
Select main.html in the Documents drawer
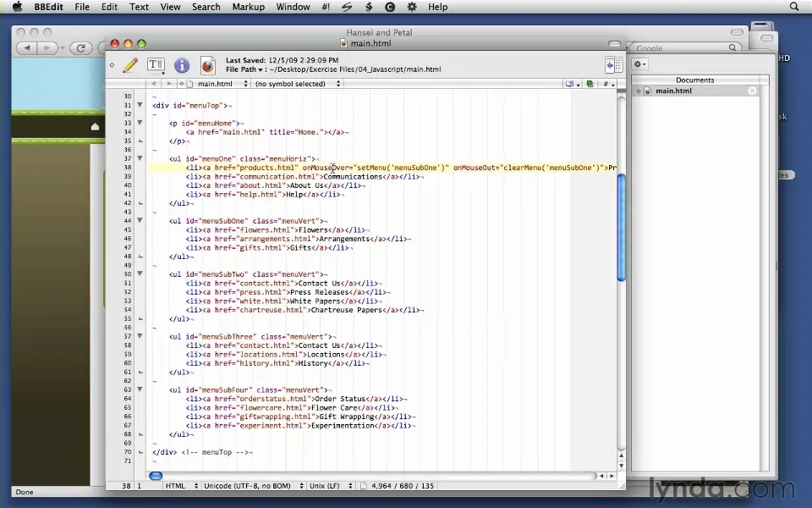point(696,91)
